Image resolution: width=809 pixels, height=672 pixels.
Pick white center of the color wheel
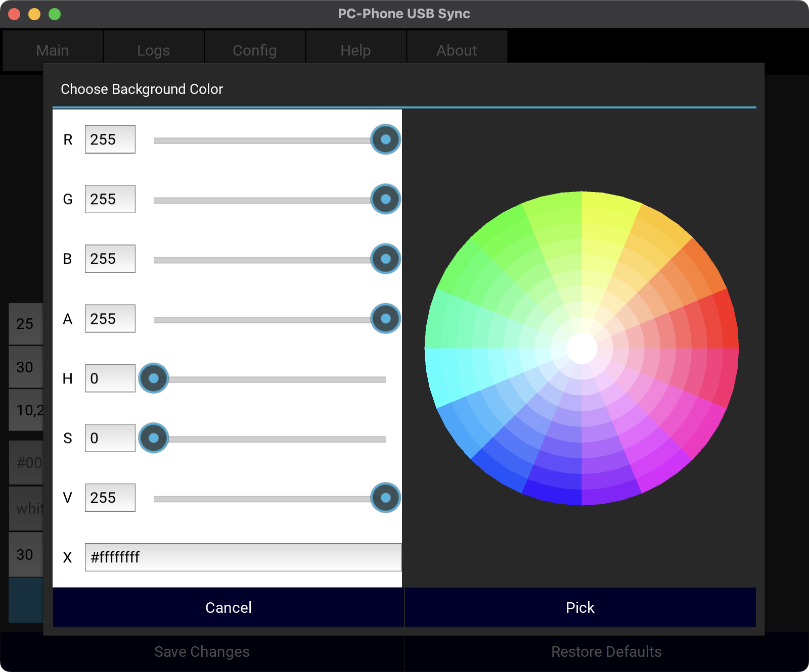point(581,348)
